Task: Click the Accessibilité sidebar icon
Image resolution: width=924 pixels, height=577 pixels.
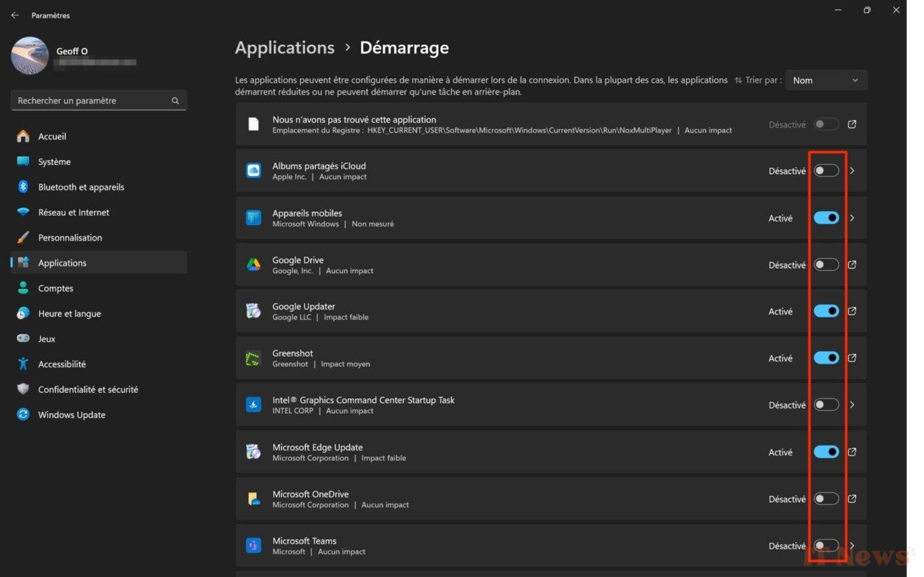Action: 22,364
